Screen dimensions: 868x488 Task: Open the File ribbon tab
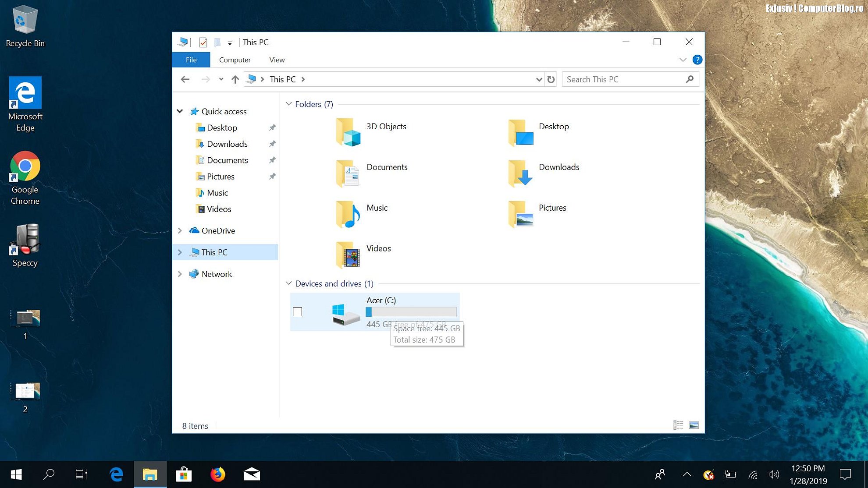pos(191,60)
